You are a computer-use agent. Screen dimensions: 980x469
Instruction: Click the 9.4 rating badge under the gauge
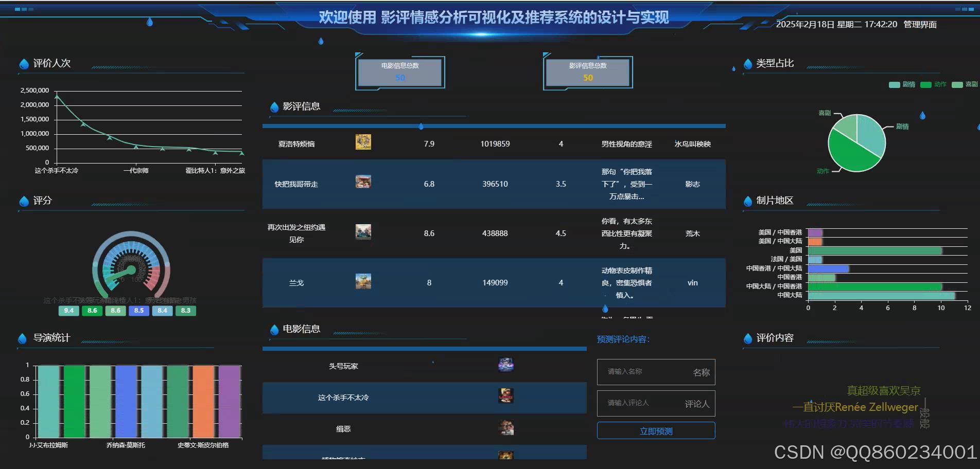pyautogui.click(x=68, y=311)
